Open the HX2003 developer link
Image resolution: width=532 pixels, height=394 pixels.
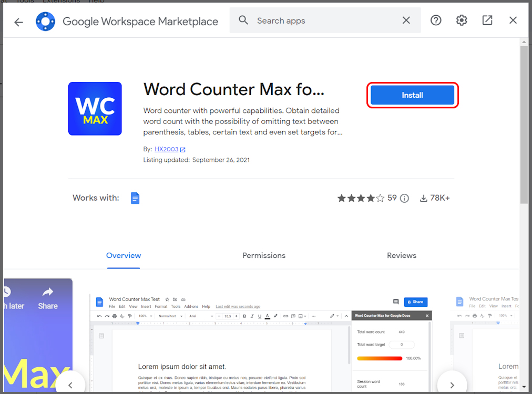click(x=166, y=149)
